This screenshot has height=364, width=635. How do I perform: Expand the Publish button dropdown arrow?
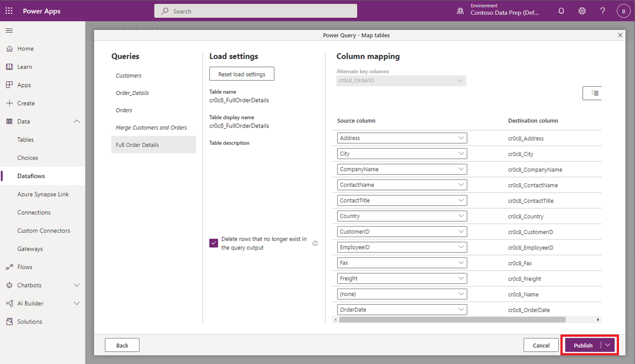[608, 345]
